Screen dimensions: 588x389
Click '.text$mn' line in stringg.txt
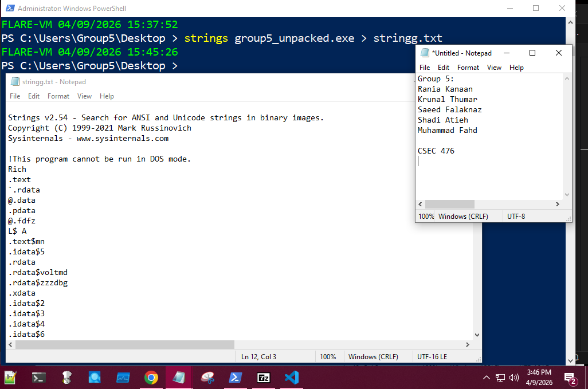(26, 242)
